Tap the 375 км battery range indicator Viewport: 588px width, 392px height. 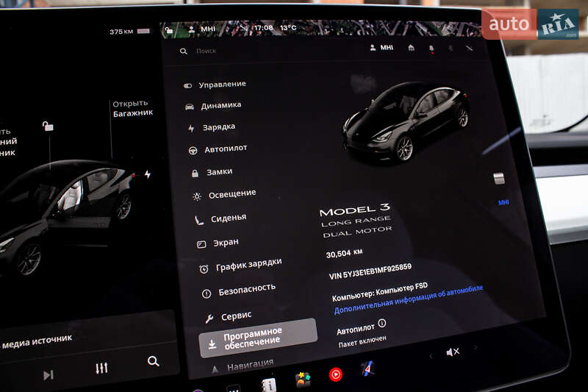tap(130, 32)
